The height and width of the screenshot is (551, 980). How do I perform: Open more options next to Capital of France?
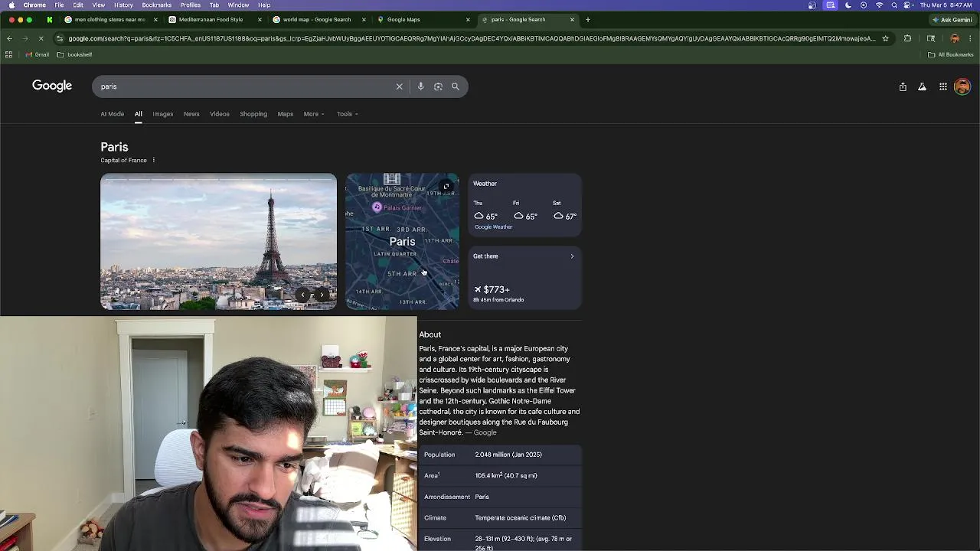click(x=153, y=160)
